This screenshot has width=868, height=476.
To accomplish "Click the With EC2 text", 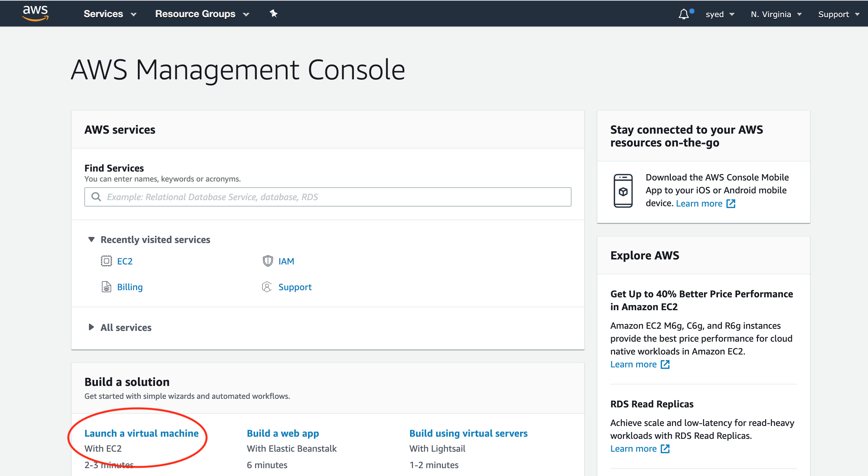I will [103, 448].
